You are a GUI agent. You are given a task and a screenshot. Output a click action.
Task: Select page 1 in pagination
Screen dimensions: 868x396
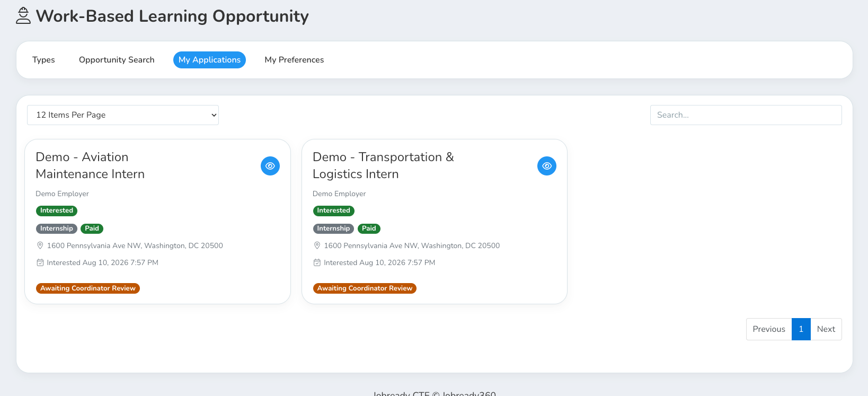tap(801, 329)
